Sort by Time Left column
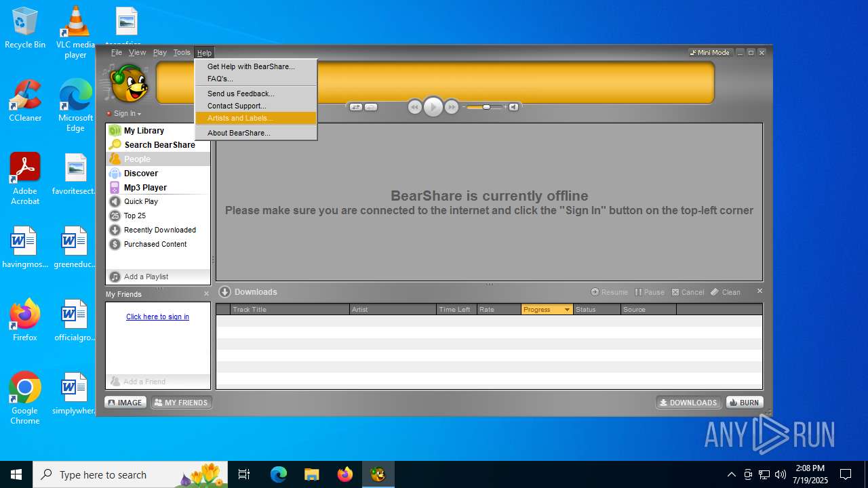868x488 pixels. click(456, 309)
